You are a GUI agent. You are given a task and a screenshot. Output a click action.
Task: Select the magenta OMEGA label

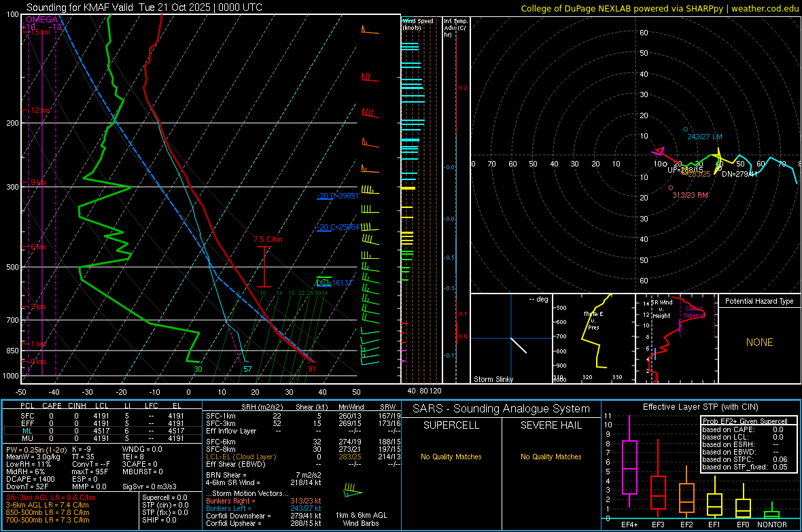[x=42, y=20]
